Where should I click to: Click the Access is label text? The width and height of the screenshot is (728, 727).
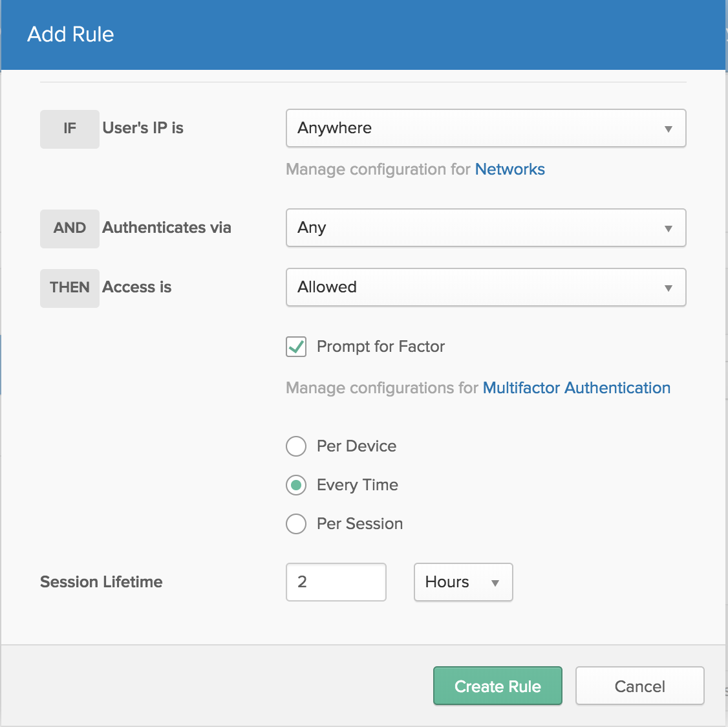(x=137, y=287)
